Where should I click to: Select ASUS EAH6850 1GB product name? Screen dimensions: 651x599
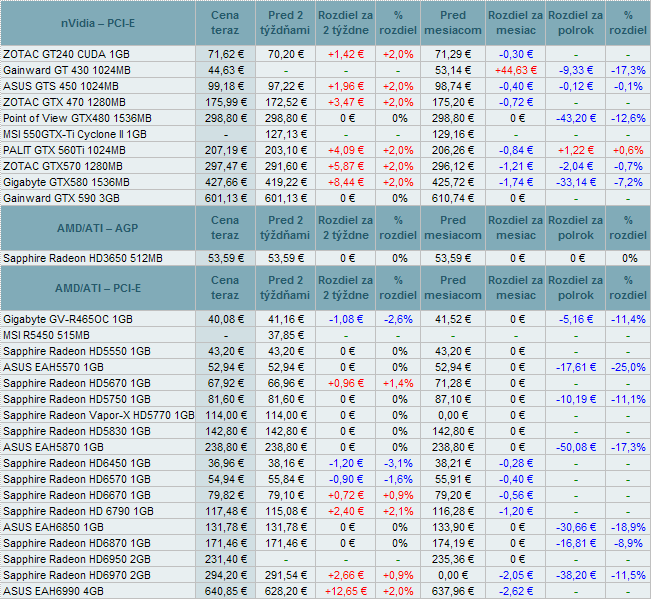coord(54,527)
